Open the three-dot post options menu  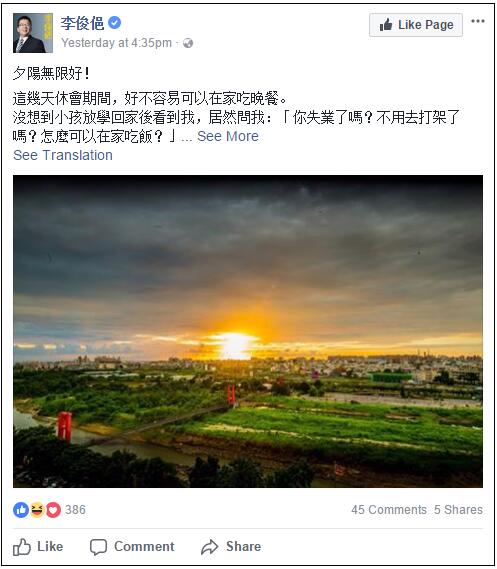coord(477,21)
